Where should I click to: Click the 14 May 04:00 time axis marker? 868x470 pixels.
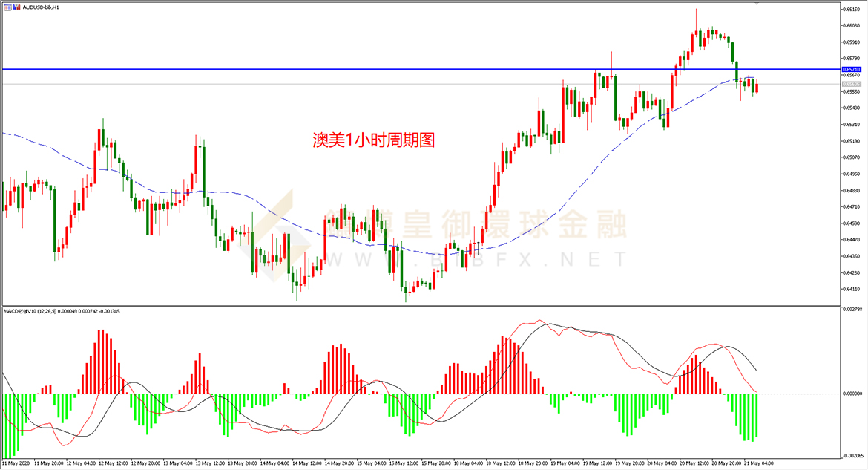pos(276,463)
